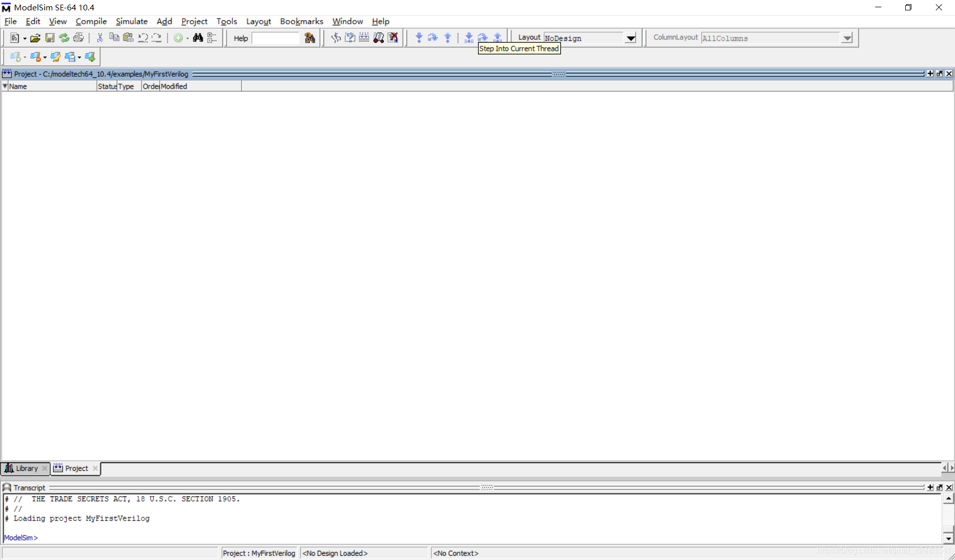Click the Search Documentation icon beside Help field

(x=310, y=38)
